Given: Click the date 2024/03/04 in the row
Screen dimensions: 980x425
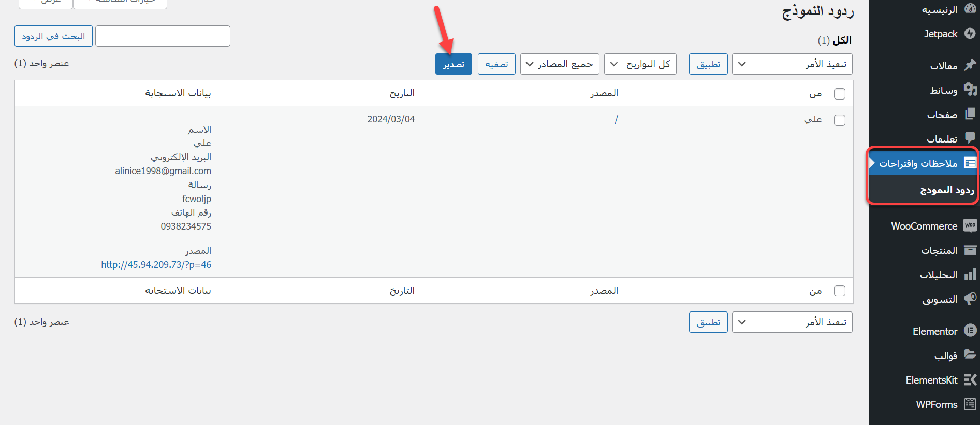Looking at the screenshot, I should click(391, 119).
